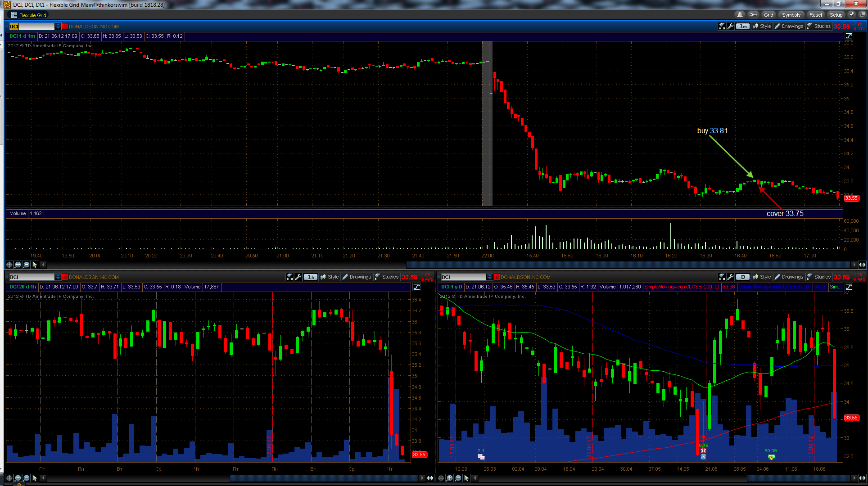
Task: Open the Drawings menu in 1h chart
Action: tap(357, 277)
